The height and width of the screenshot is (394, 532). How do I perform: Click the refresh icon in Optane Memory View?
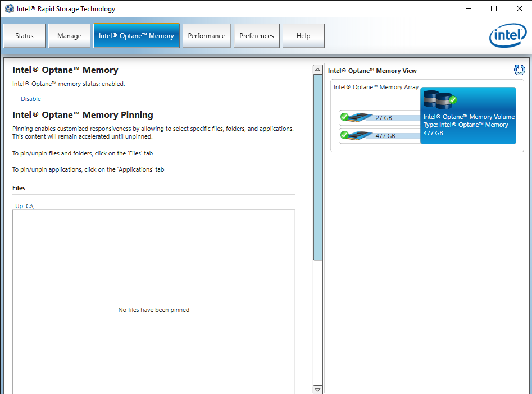point(520,70)
